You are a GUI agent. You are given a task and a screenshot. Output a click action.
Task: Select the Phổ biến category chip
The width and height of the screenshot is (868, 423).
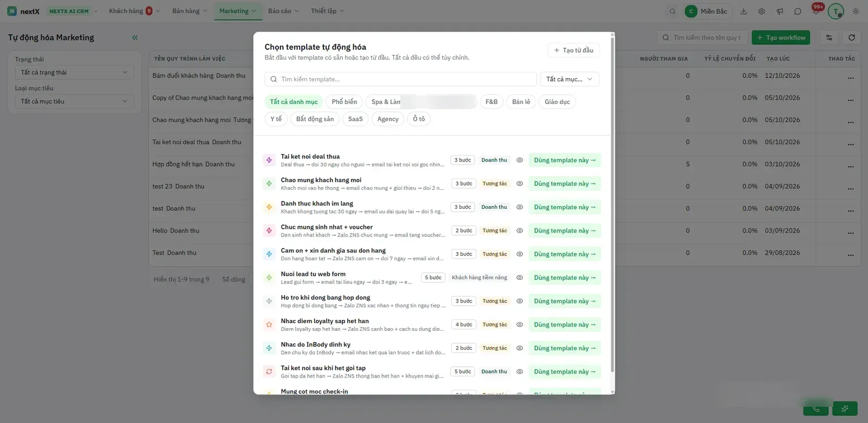tap(344, 102)
